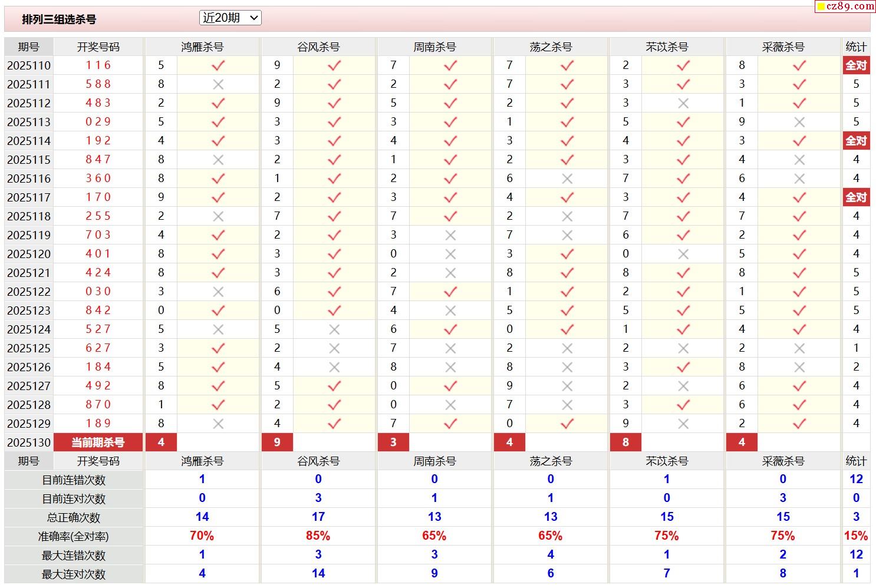Click the 鸿雁 cross mark in row 2025115

(218, 160)
